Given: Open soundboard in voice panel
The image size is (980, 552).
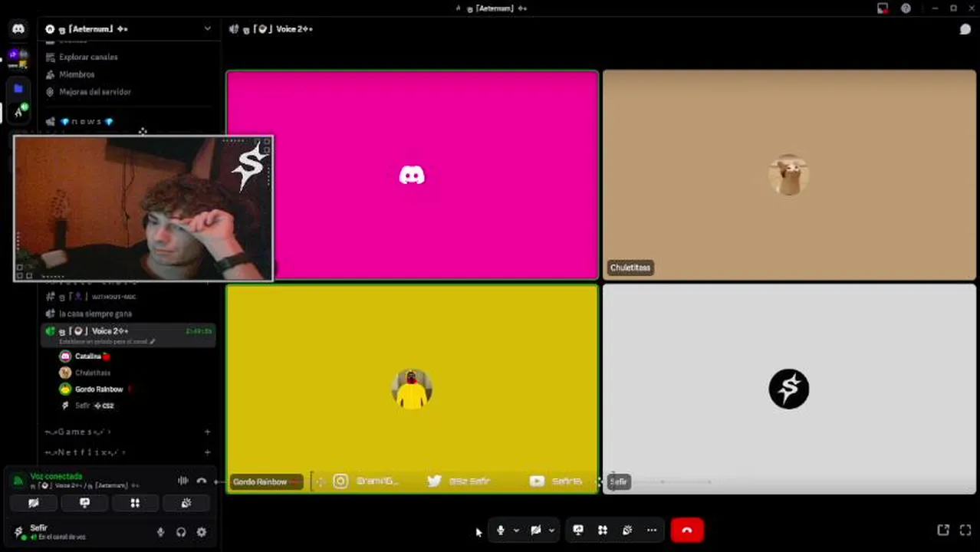Looking at the screenshot, I should coord(186,503).
